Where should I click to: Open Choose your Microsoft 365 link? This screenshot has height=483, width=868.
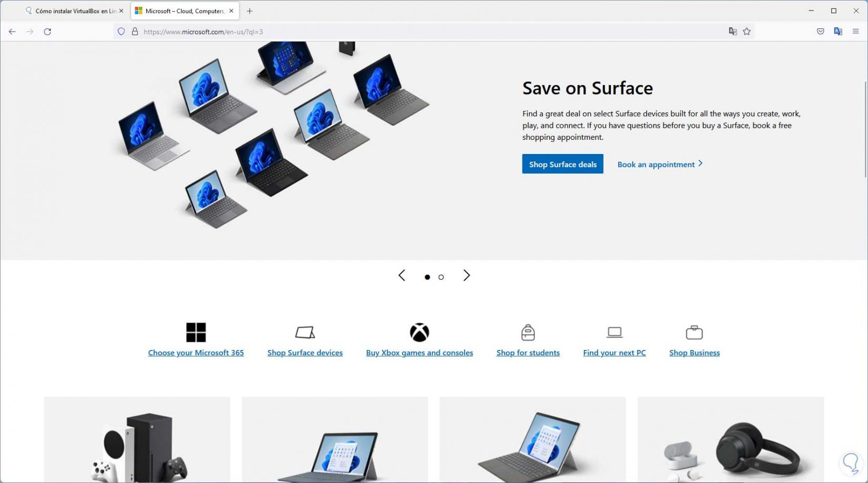pyautogui.click(x=196, y=353)
